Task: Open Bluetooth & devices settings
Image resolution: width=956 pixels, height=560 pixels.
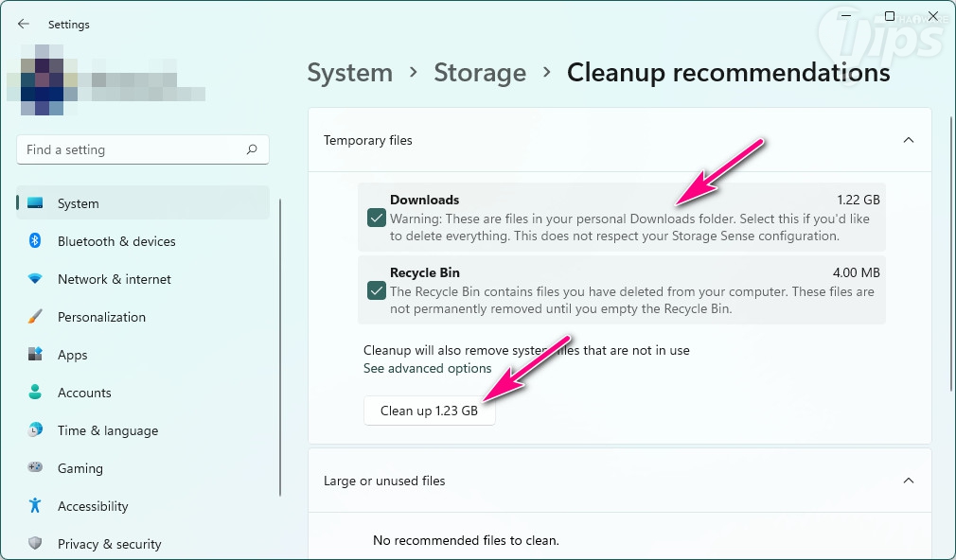Action: pyautogui.click(x=143, y=240)
